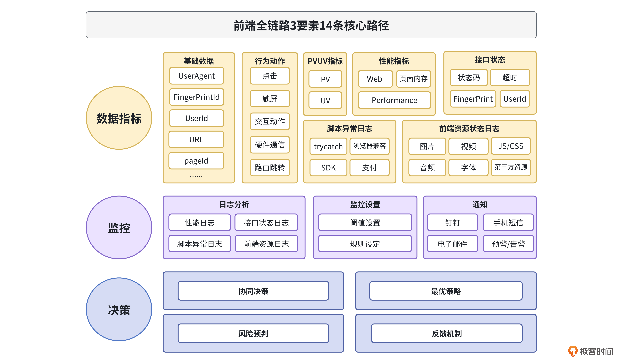Select the 预警/告警 notification box
This screenshot has width=623, height=364.
pyautogui.click(x=508, y=244)
